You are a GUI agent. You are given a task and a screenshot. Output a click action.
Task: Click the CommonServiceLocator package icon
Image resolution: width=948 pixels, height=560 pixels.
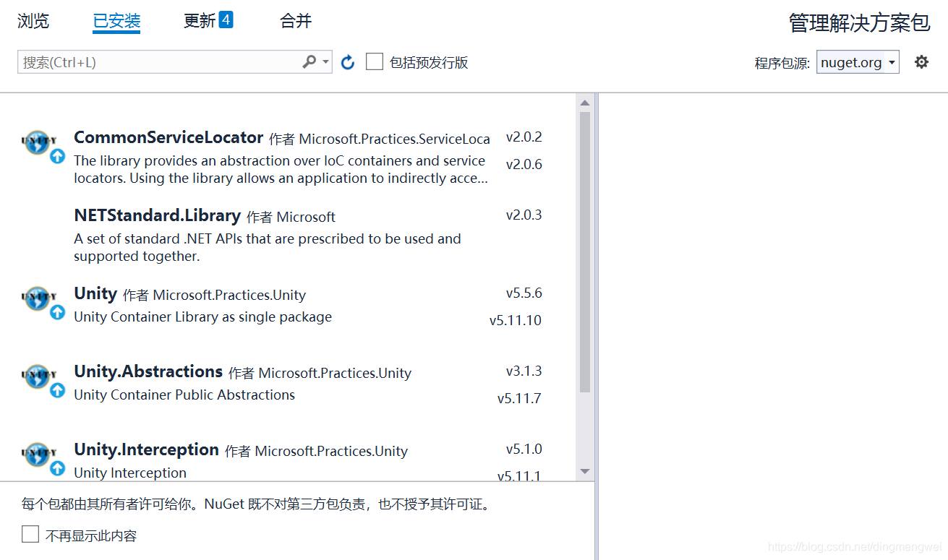pos(38,142)
